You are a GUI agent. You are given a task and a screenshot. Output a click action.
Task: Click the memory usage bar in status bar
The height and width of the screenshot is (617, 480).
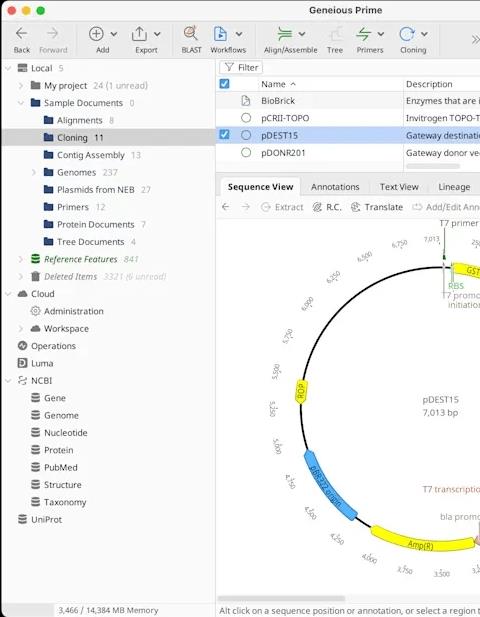point(108,610)
